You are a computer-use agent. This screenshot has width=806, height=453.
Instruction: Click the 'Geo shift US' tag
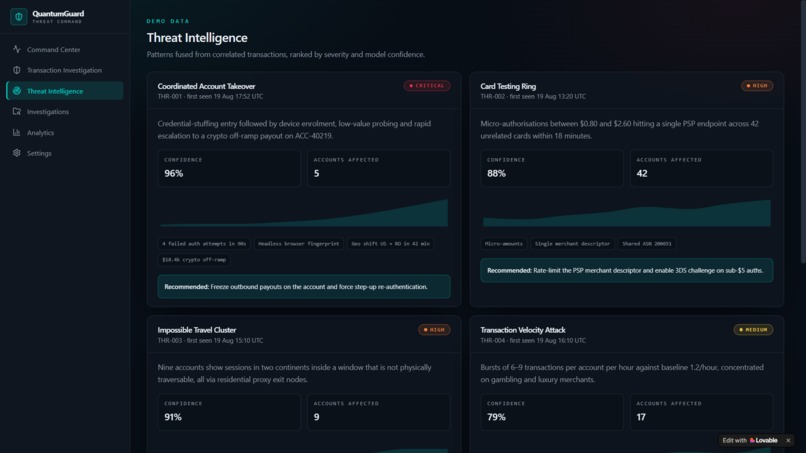point(390,244)
